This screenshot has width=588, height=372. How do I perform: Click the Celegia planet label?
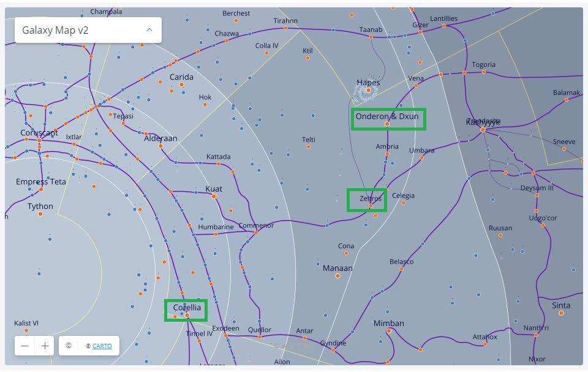point(403,195)
